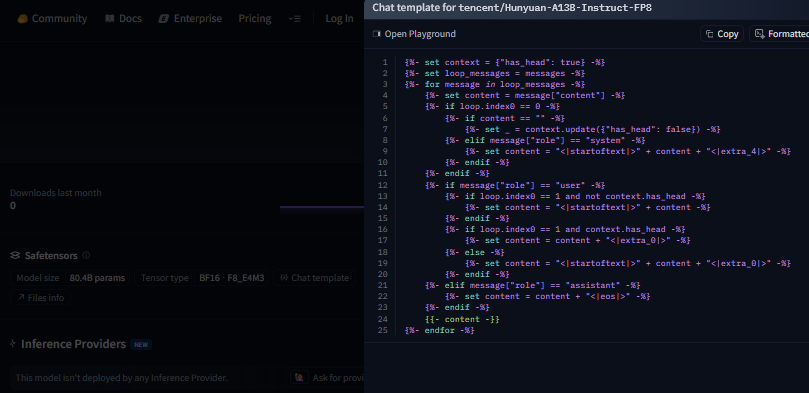Screen dimensions: 809x393
Task: Click Open Playground button
Action: coord(414,34)
